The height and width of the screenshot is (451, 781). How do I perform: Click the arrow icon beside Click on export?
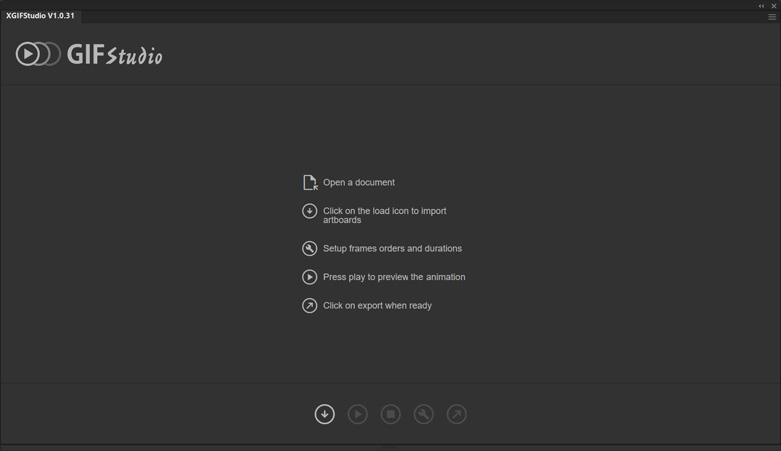(x=309, y=305)
